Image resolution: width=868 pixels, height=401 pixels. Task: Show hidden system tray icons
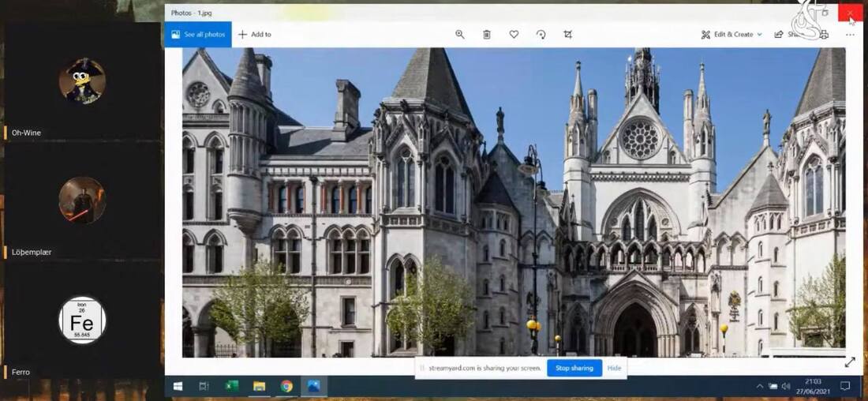click(760, 387)
